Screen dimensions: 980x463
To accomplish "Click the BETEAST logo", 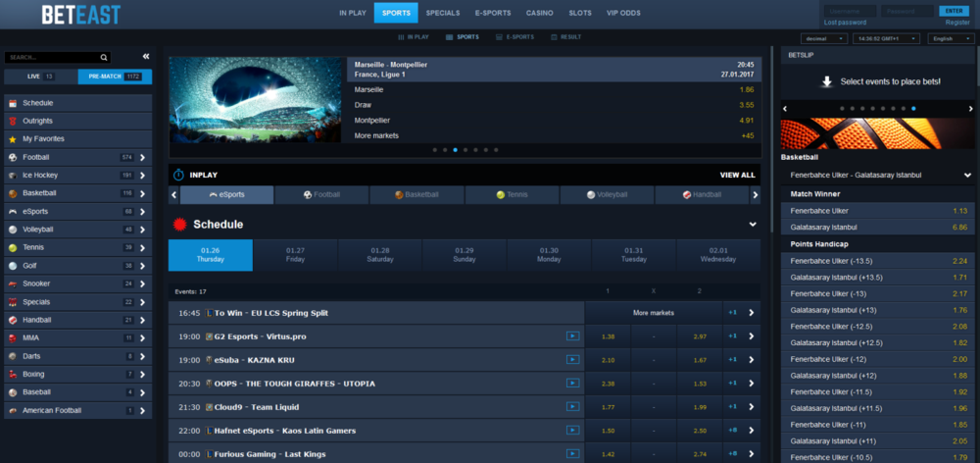I will 81,15.
